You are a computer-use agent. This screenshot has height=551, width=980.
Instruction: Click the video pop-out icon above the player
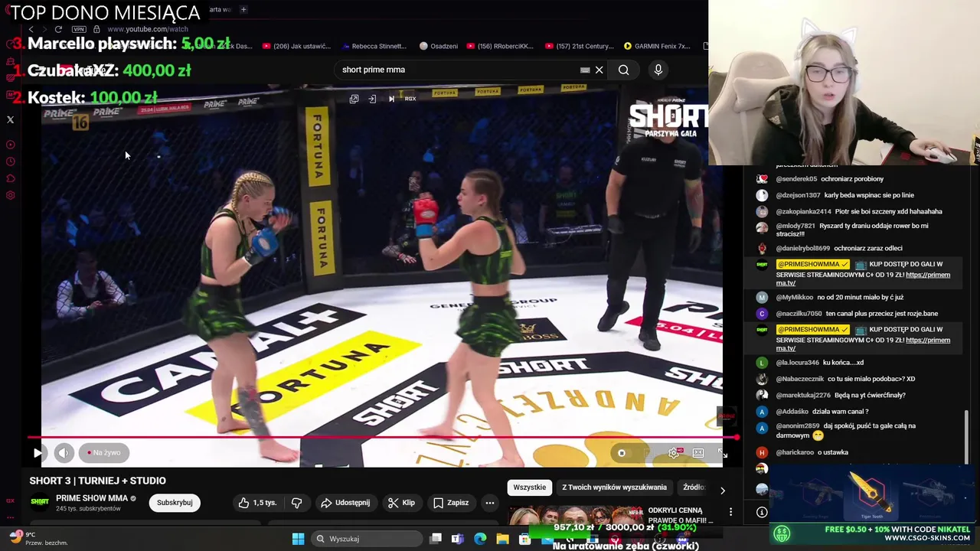(x=354, y=99)
